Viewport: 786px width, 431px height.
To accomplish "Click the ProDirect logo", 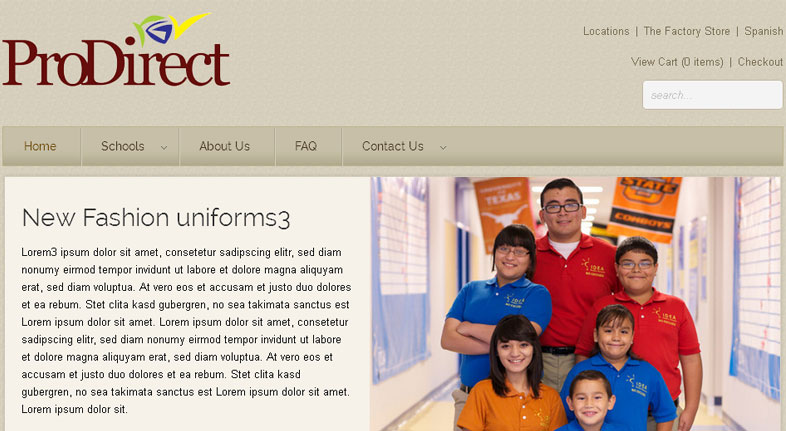I will click(x=116, y=50).
